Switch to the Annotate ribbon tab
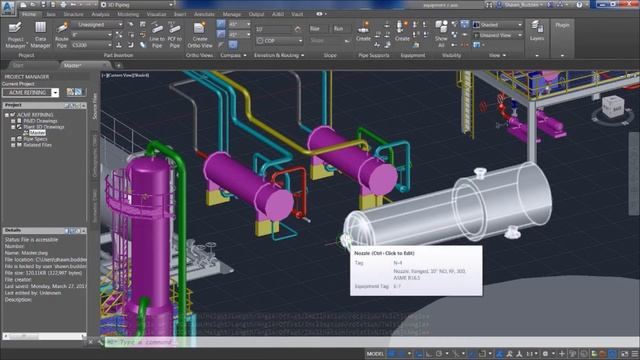 point(204,14)
